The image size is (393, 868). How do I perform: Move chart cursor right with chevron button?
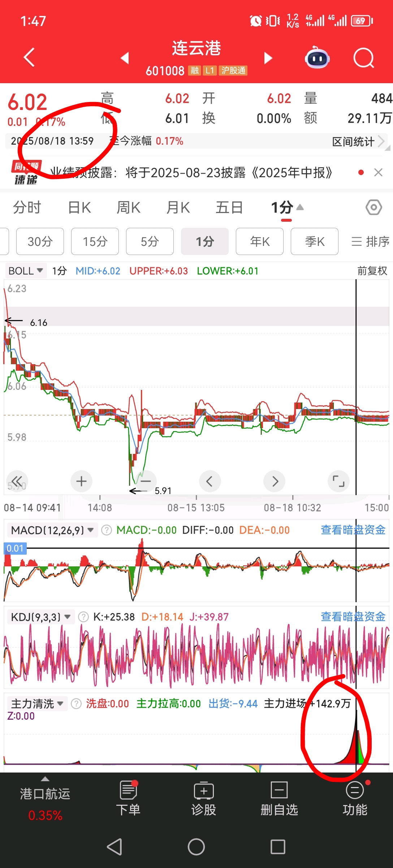tap(275, 481)
